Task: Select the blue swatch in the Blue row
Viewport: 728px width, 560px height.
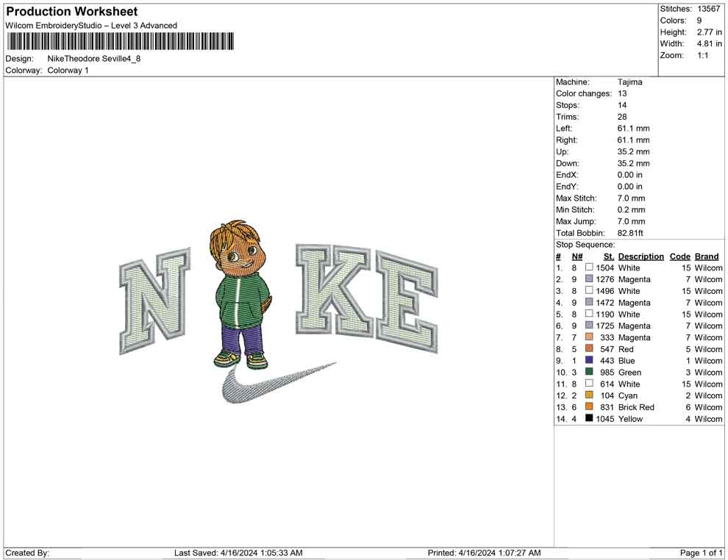Action: 589,360
